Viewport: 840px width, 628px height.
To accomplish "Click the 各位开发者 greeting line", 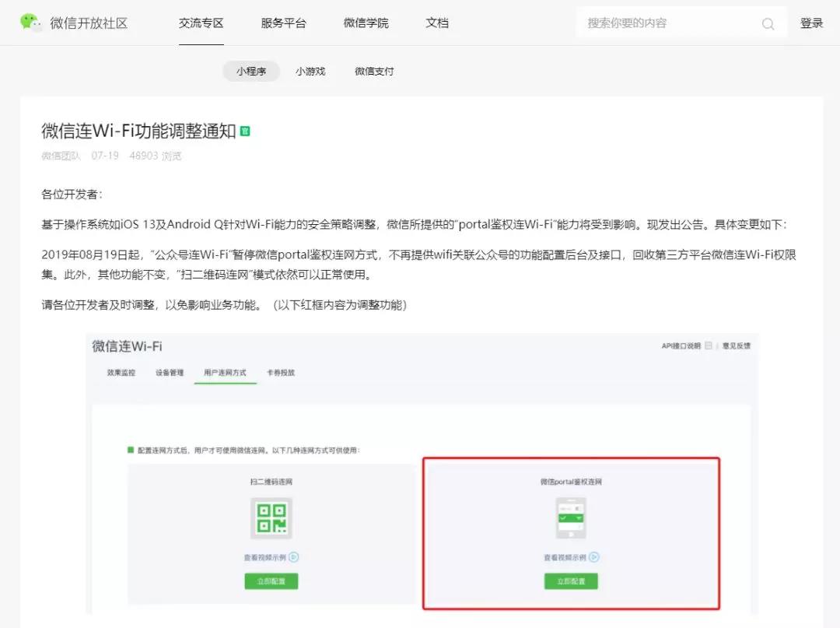I will pyautogui.click(x=72, y=194).
